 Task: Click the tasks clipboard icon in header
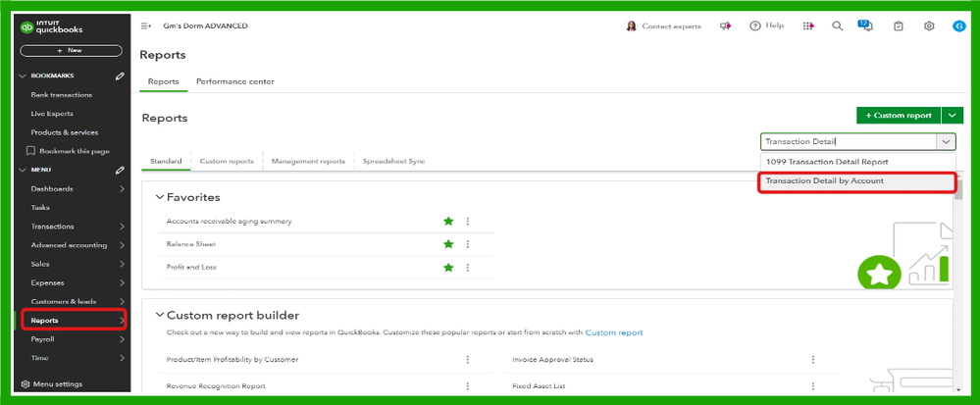click(x=898, y=26)
